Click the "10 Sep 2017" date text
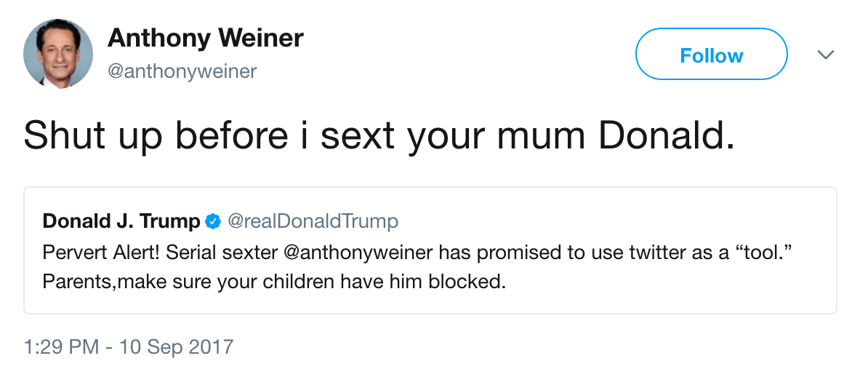This screenshot has width=868, height=377. 177,346
